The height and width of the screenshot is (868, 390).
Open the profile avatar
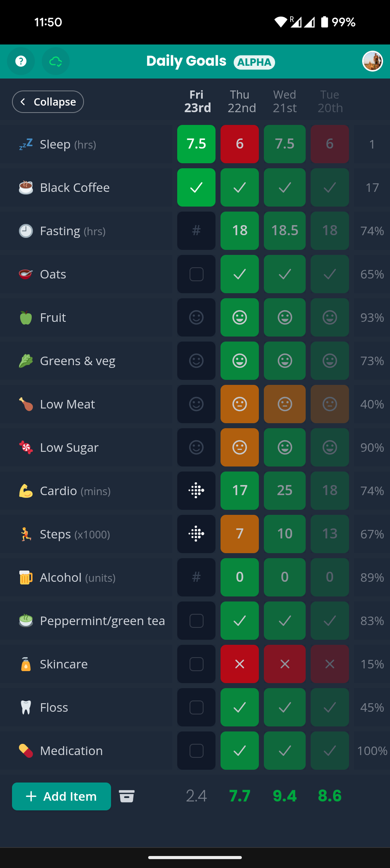372,61
